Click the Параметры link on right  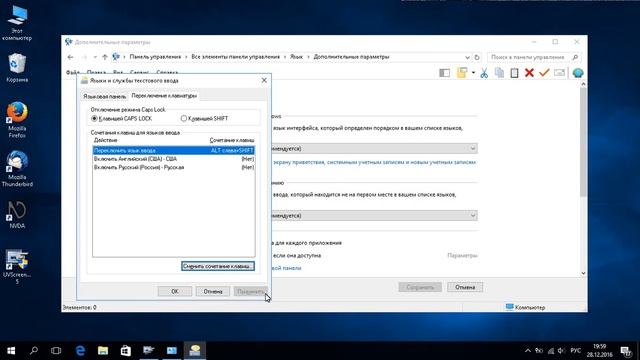[x=462, y=256]
